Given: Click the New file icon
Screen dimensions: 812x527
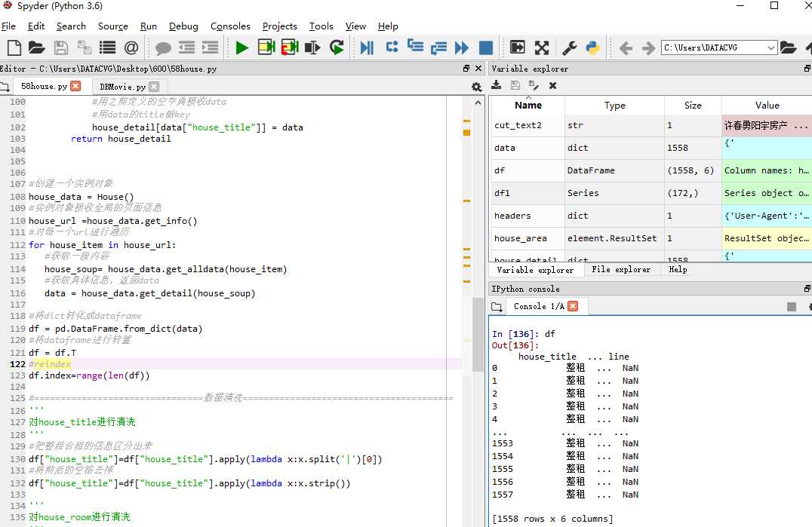Looking at the screenshot, I should click(13, 48).
